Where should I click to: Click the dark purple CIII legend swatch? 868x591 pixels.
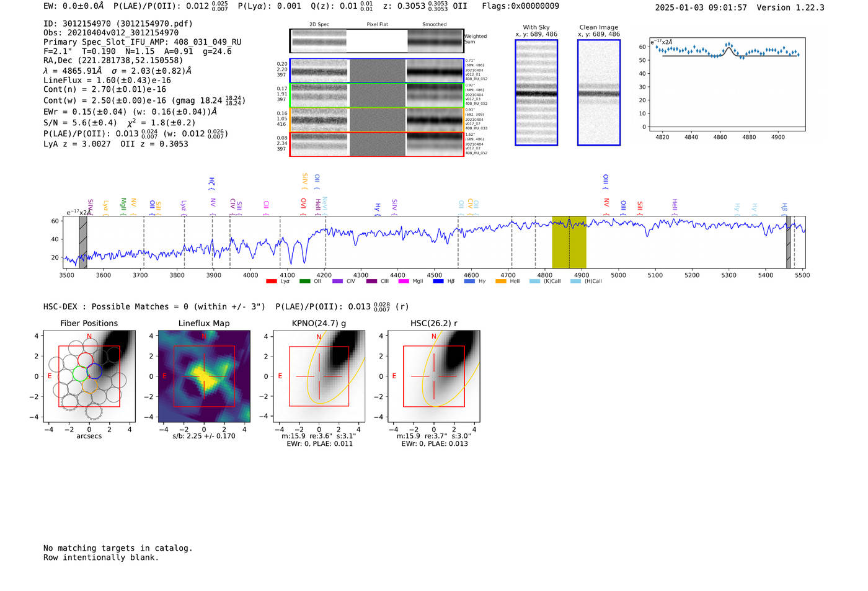click(x=371, y=282)
